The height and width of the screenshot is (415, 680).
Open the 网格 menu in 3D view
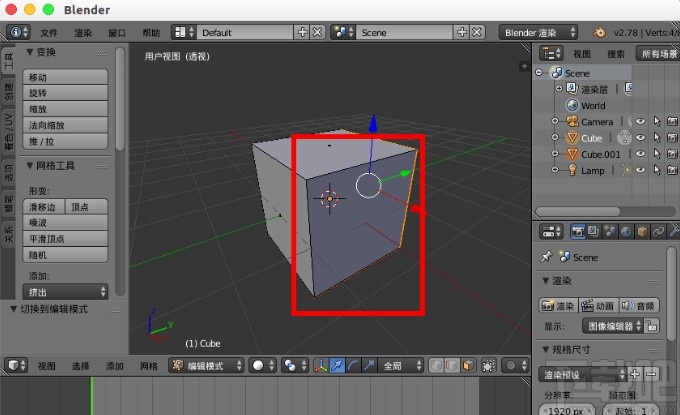[149, 366]
